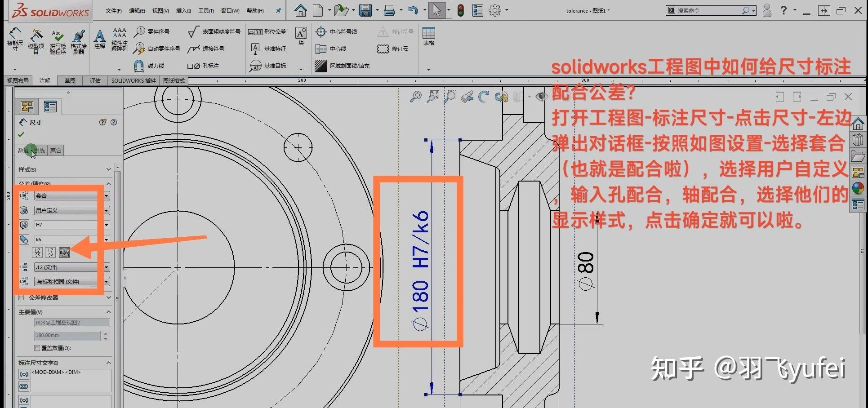Viewport: 868px width, 408px height.
Task: Switch to the 草图 ribbon tab
Action: pos(70,80)
